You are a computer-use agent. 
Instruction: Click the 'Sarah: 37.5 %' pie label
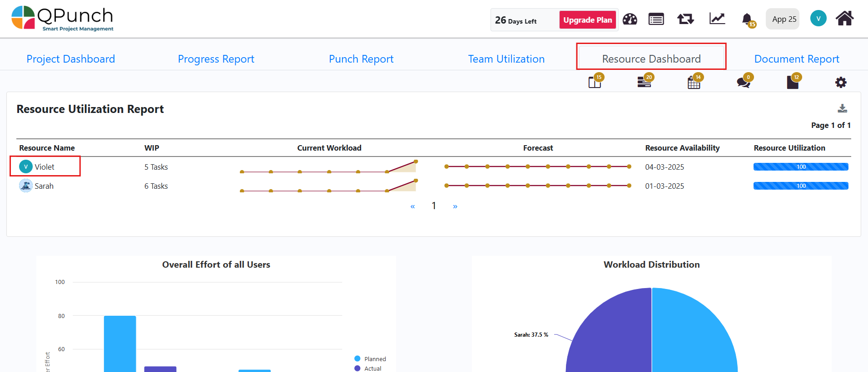click(x=531, y=335)
